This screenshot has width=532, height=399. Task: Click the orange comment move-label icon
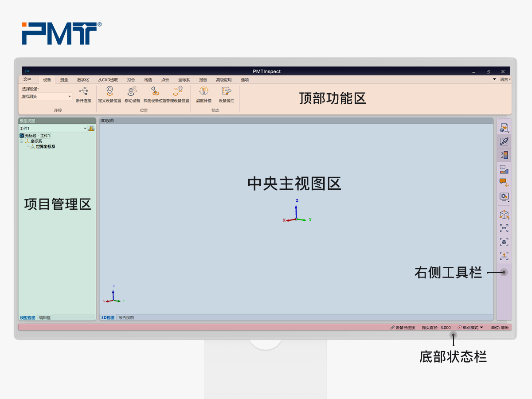pyautogui.click(x=504, y=183)
